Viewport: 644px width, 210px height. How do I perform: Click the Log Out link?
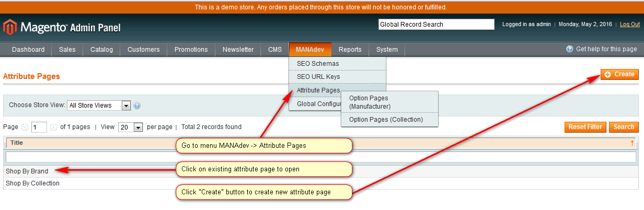tap(630, 25)
